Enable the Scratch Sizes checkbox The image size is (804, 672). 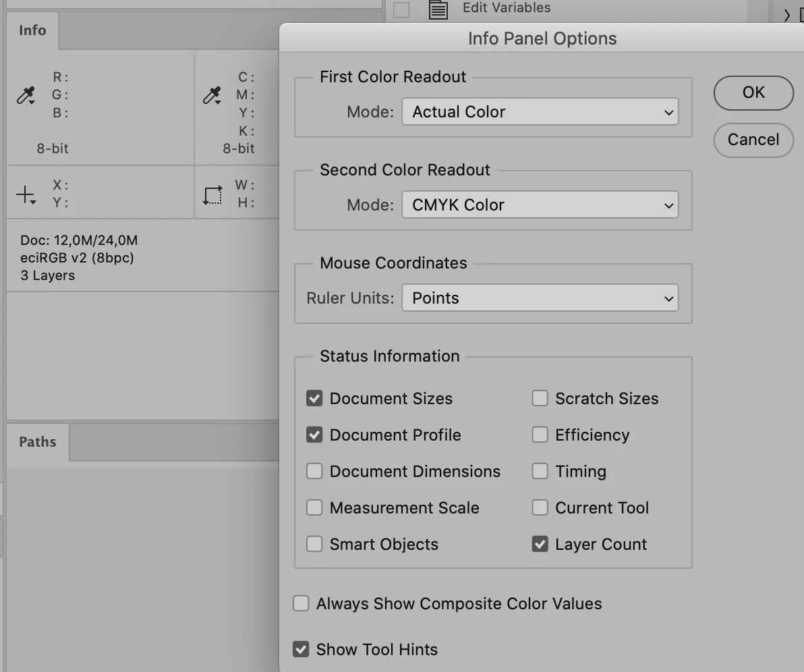click(x=540, y=399)
